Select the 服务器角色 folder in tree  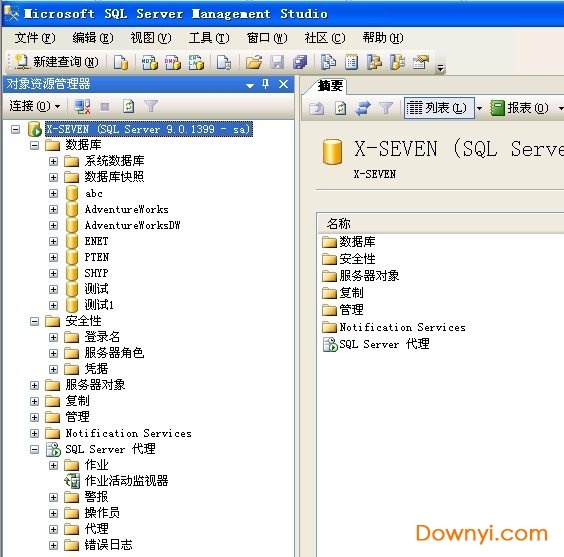coord(114,353)
